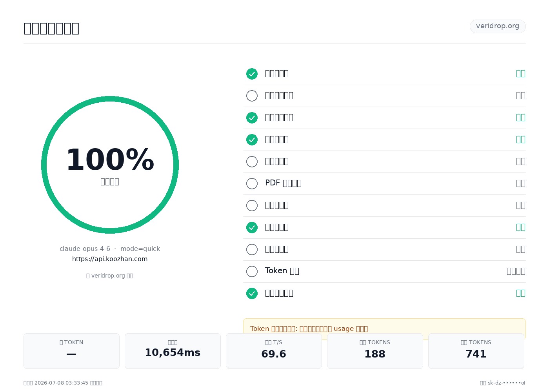Click the 188 TOKENS card

[x=375, y=351]
